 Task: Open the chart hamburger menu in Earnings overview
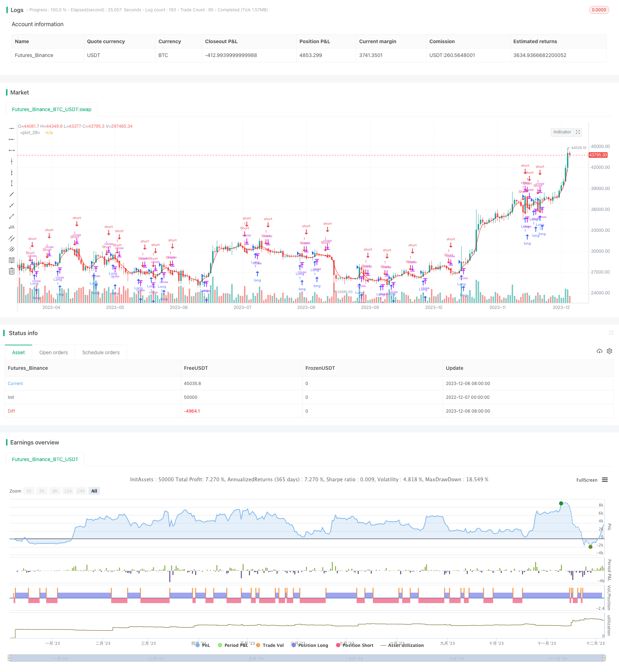pyautogui.click(x=605, y=480)
